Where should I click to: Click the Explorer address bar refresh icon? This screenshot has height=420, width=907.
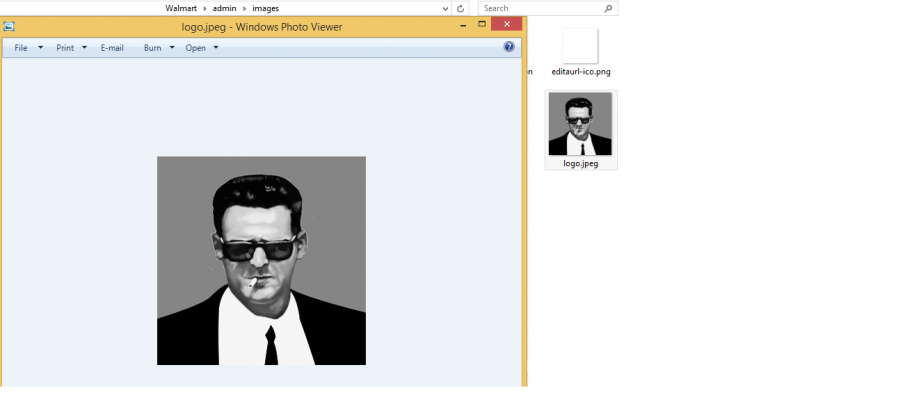(460, 8)
